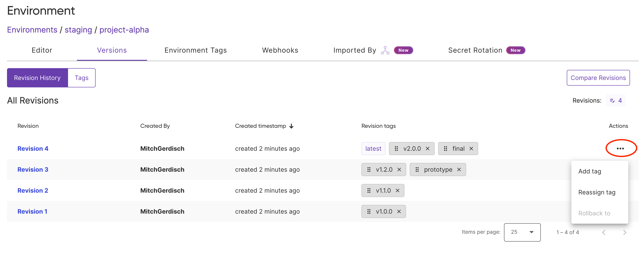Switch to the Tags toggle view
This screenshot has width=644, height=256.
(x=82, y=78)
